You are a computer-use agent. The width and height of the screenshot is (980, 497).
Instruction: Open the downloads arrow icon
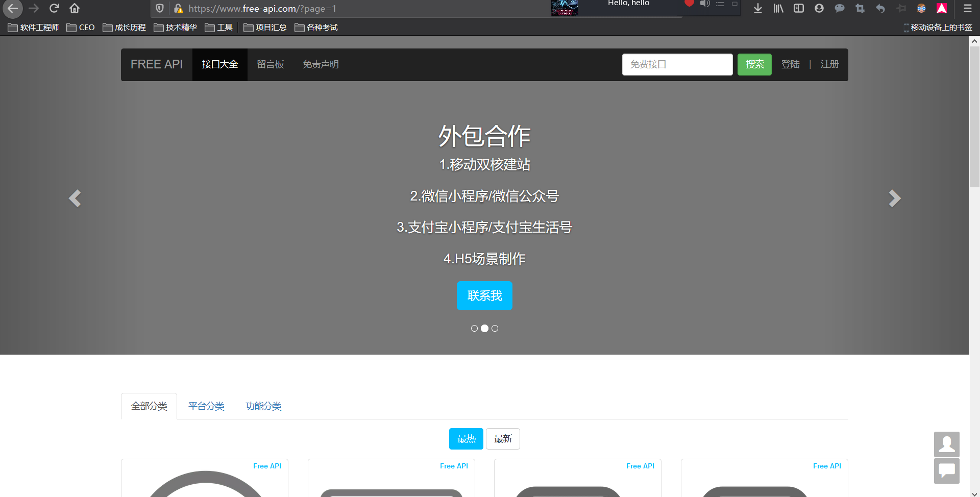[758, 8]
